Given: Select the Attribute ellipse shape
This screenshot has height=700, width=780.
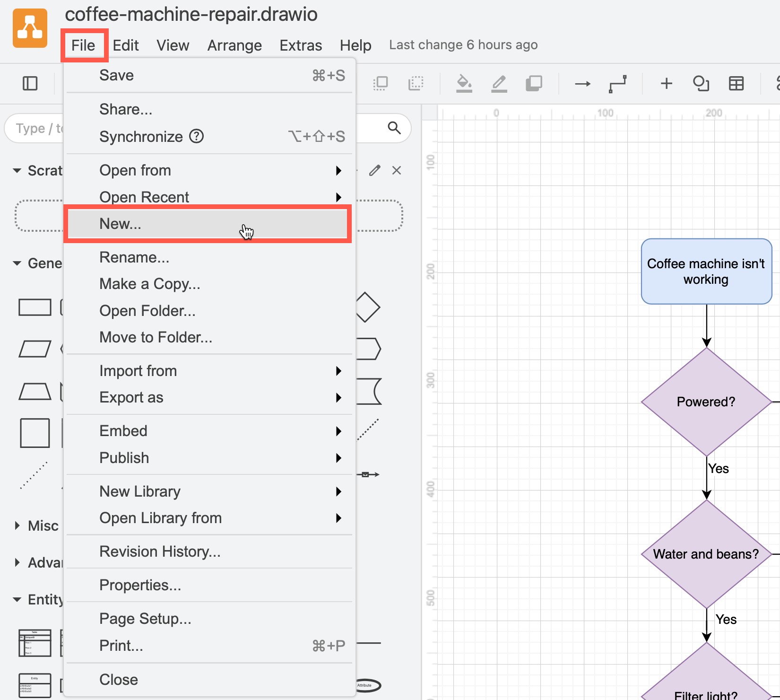Looking at the screenshot, I should tap(368, 685).
